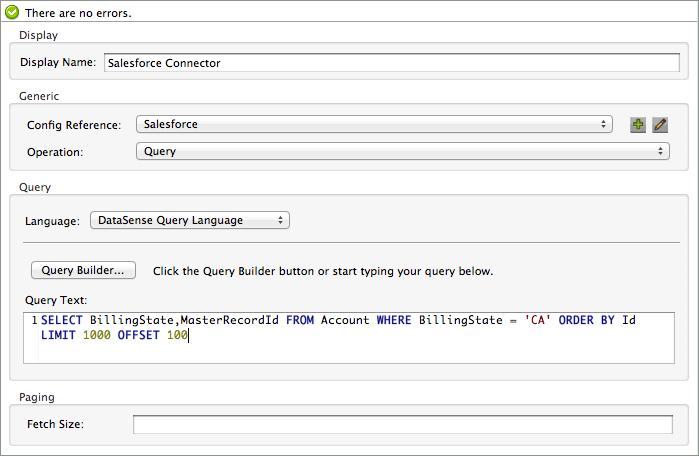Viewport: 699px width, 456px height.
Task: Click the Query Text label
Action: pos(58,299)
